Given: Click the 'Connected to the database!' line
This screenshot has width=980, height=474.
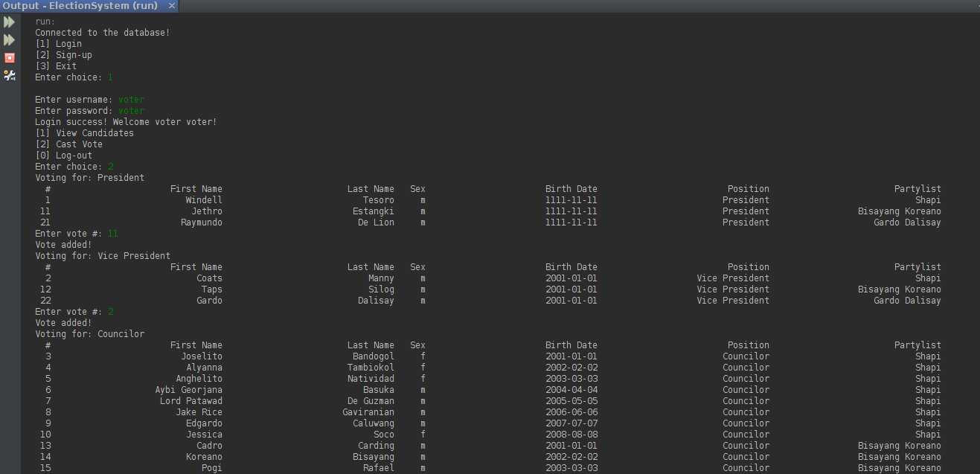Looking at the screenshot, I should 102,33.
